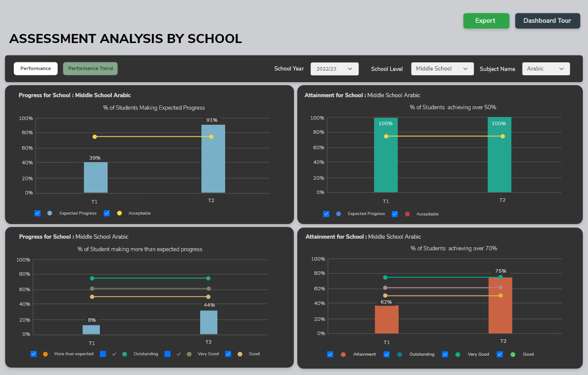Toggle the Acceptable checkbox in the Making Expected Progress chart

(107, 213)
